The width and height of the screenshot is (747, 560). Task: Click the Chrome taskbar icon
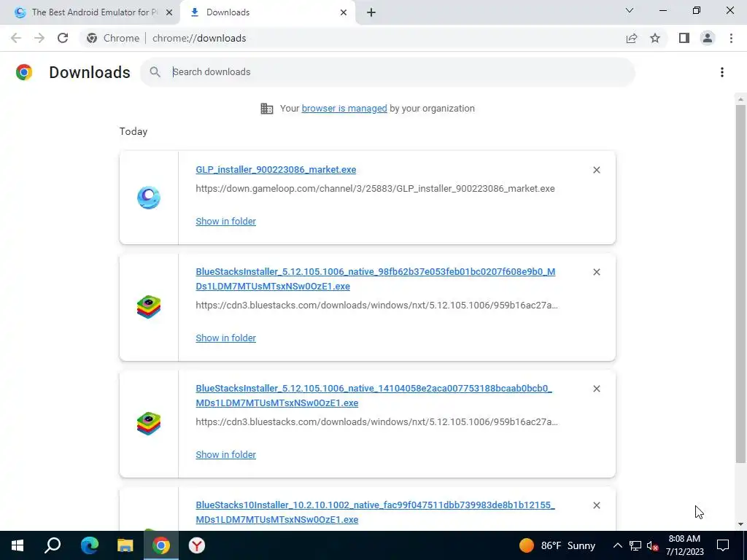click(x=161, y=545)
